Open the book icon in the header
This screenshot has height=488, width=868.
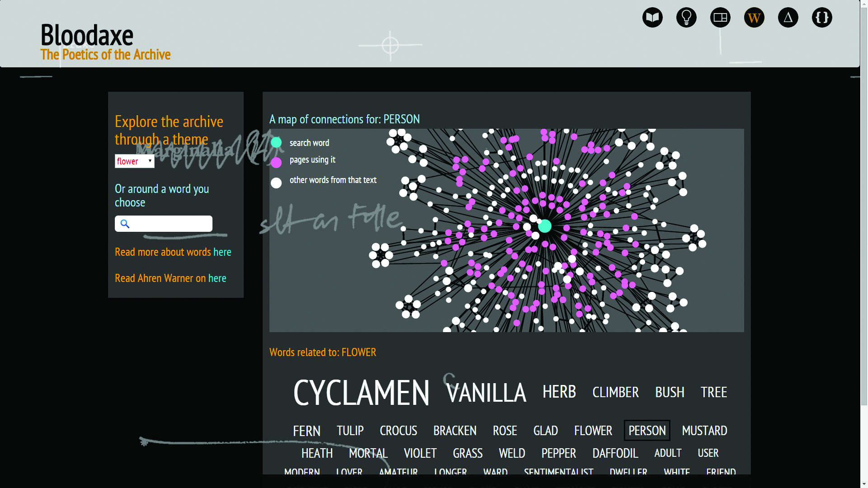652,18
